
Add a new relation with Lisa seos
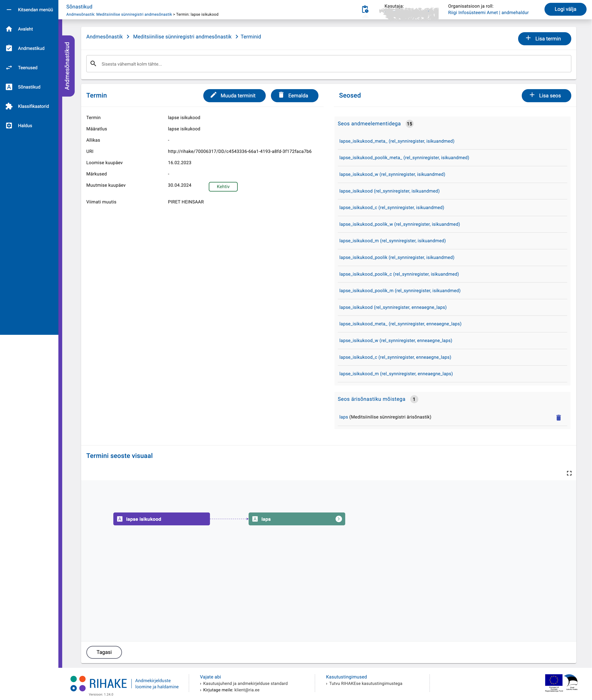point(546,96)
